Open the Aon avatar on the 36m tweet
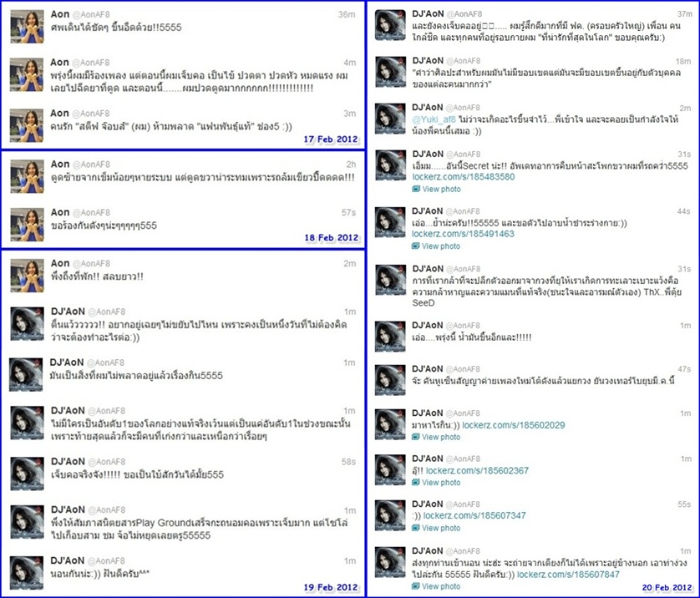700x598 pixels. [x=27, y=27]
